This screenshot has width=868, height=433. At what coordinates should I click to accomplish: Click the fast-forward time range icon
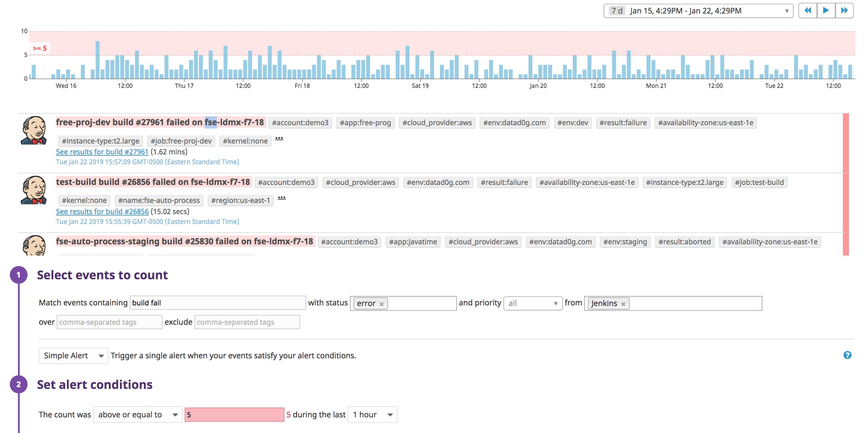tap(844, 11)
